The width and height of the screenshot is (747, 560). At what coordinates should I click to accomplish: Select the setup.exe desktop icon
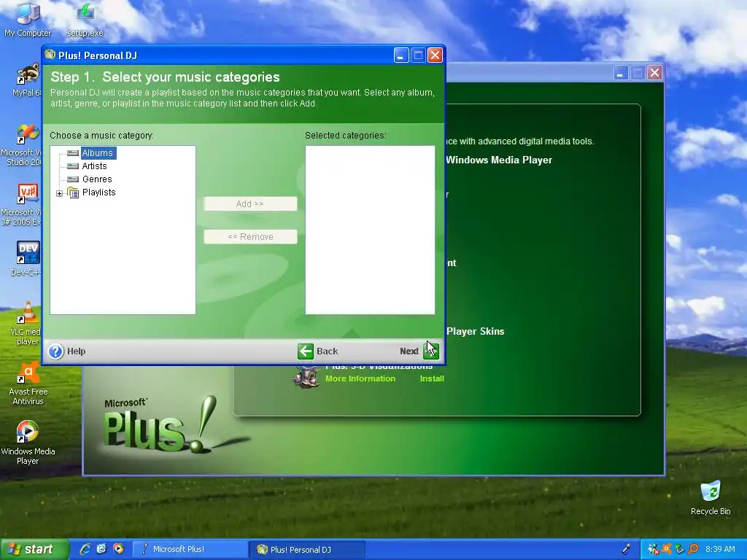(85, 19)
